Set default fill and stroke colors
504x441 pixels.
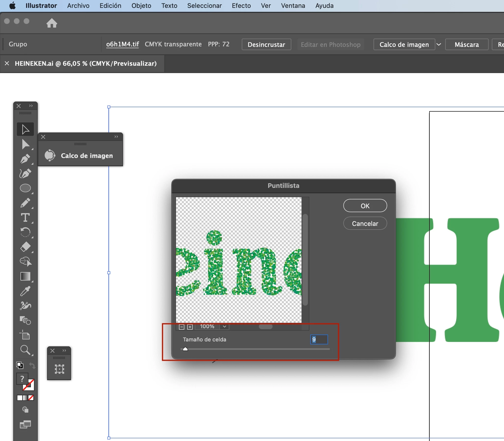pos(20,365)
